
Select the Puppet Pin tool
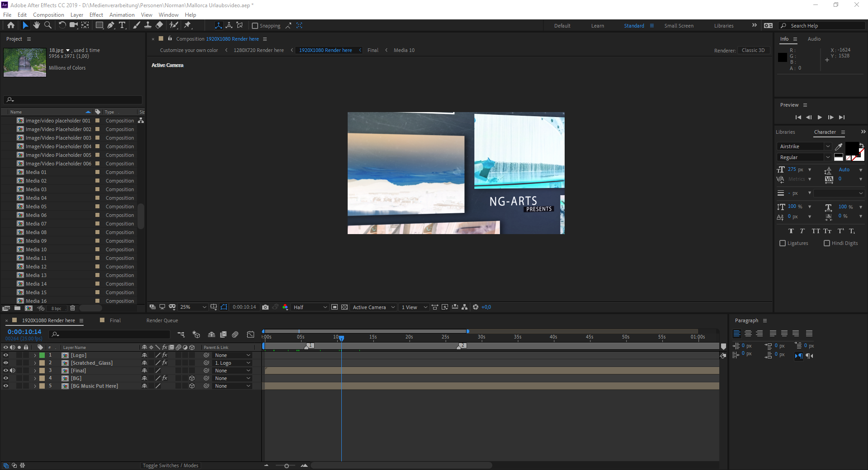[x=188, y=25]
